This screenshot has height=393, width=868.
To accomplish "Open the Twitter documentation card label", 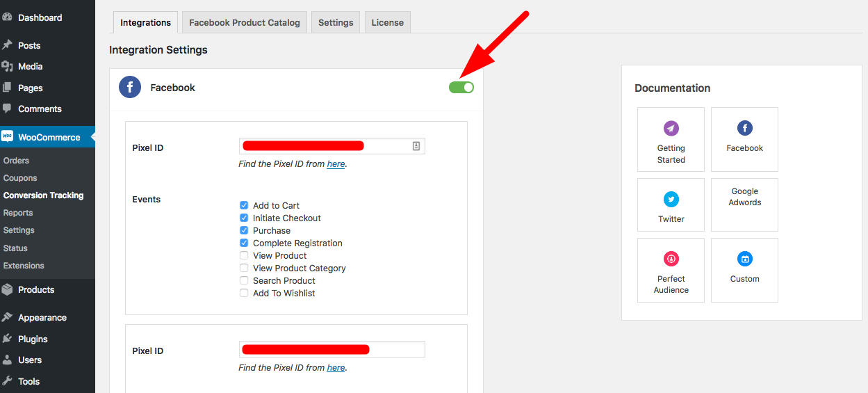I will (x=671, y=218).
